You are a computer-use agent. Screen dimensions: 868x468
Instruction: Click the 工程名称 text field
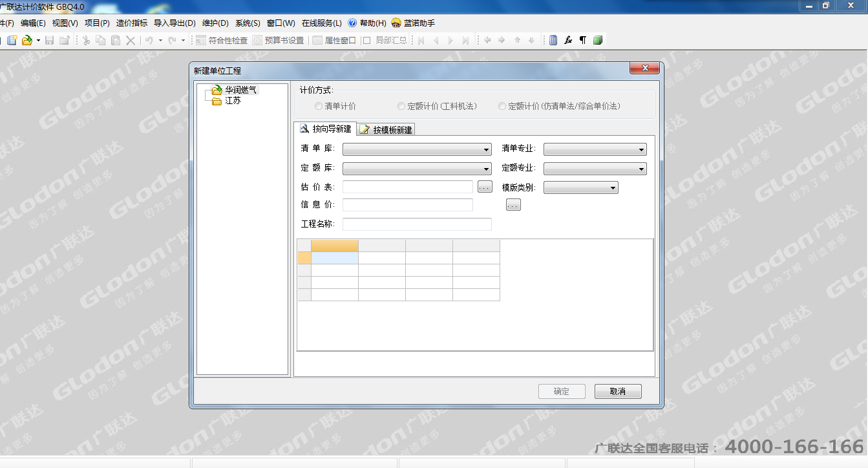(x=417, y=224)
